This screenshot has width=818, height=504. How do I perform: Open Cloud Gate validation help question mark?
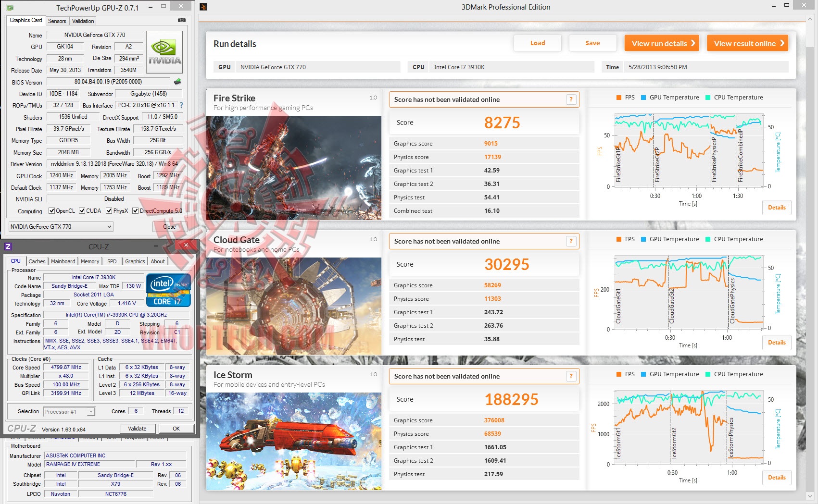(x=571, y=241)
